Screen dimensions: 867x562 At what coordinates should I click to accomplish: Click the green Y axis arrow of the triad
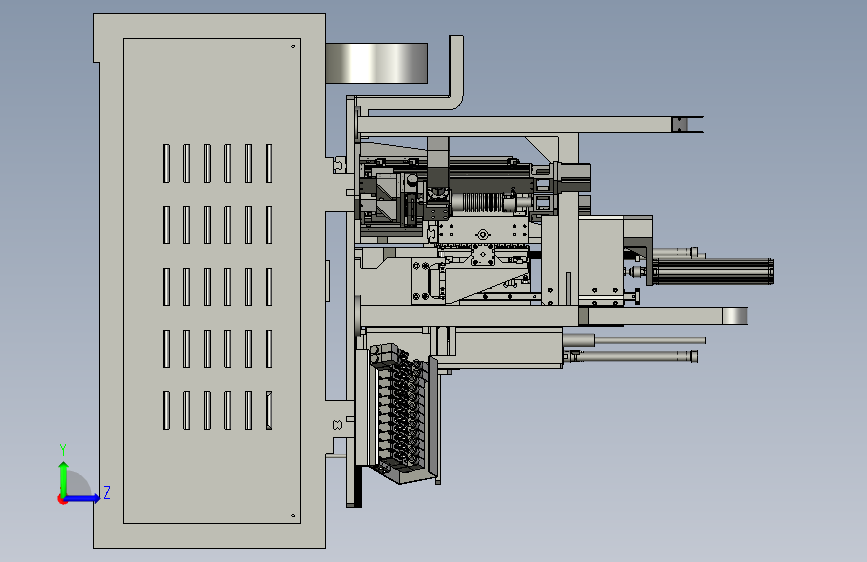tap(64, 478)
